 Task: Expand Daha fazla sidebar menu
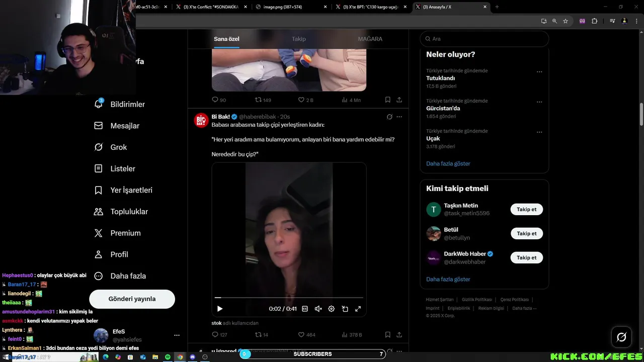click(x=120, y=276)
